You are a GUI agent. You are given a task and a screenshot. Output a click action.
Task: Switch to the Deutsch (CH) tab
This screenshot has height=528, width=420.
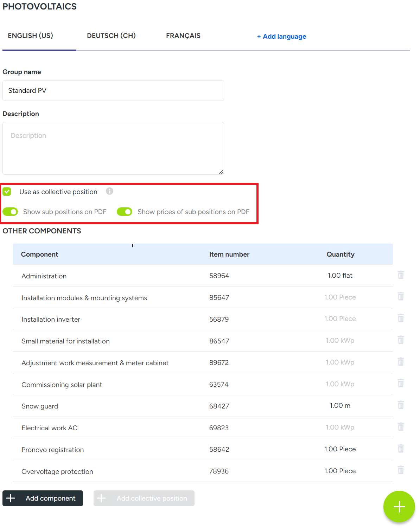[x=111, y=36]
